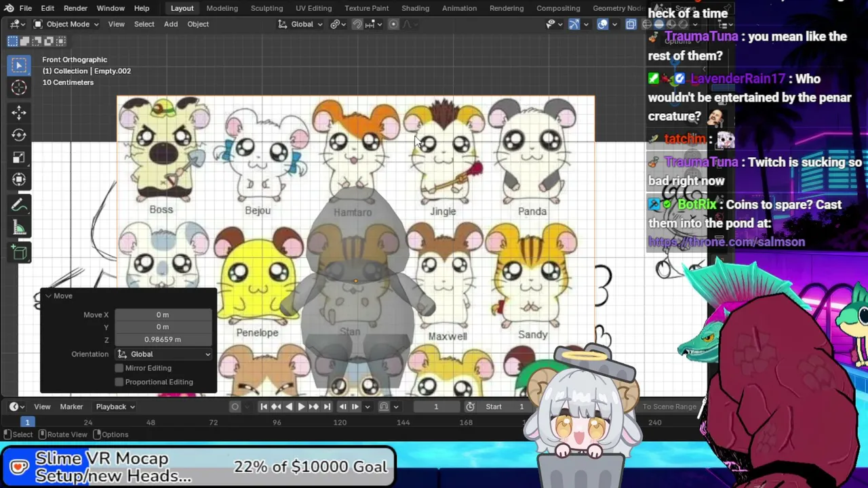Viewport: 868px width, 488px height.
Task: Set selection mode to subtract
Action: tap(37, 41)
